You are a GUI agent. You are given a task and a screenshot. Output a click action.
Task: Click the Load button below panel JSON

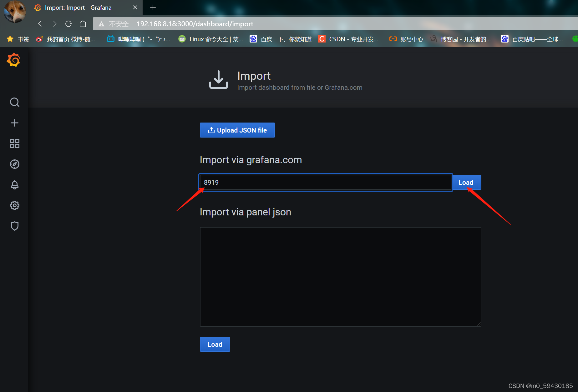[215, 344]
